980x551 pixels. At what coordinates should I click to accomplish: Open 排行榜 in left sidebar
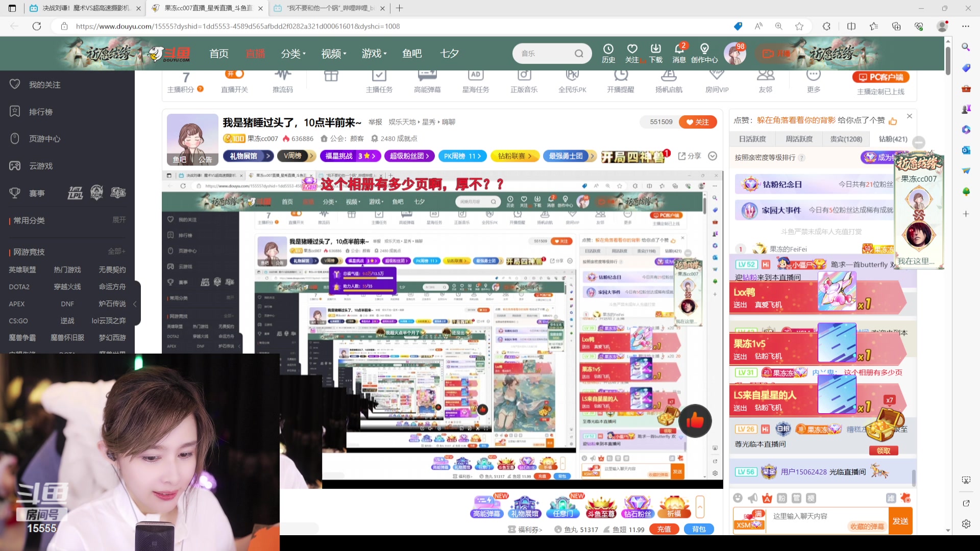point(41,112)
